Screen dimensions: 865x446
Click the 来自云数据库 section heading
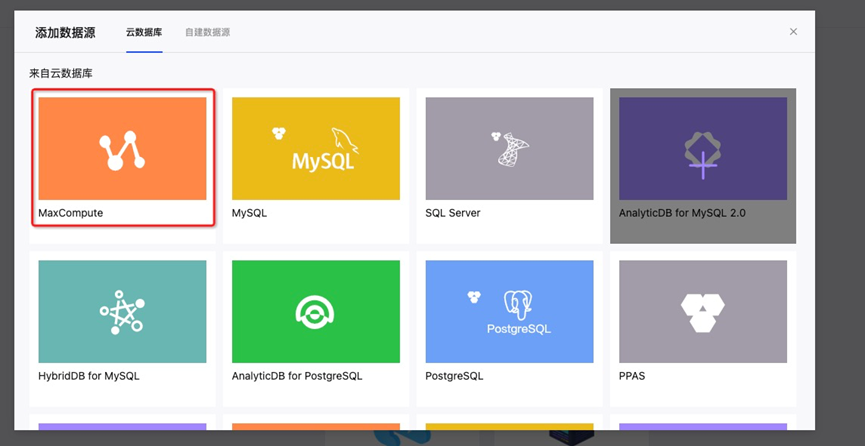pyautogui.click(x=61, y=73)
